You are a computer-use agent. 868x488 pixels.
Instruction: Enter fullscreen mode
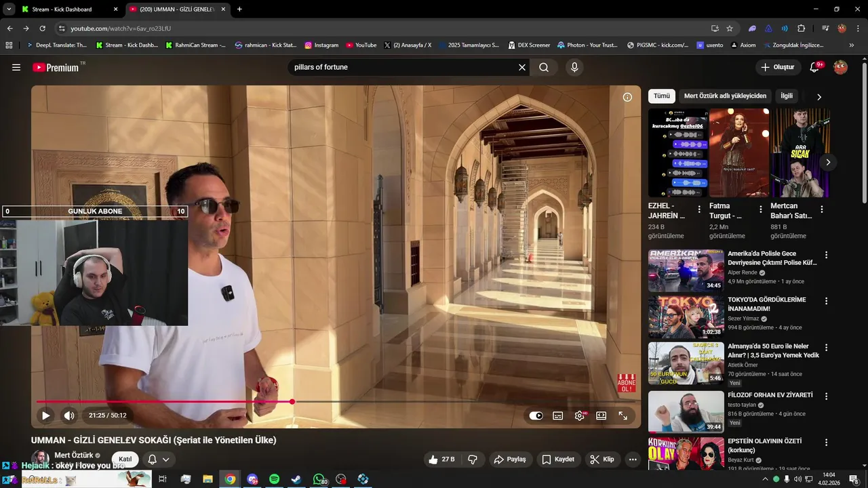(623, 415)
